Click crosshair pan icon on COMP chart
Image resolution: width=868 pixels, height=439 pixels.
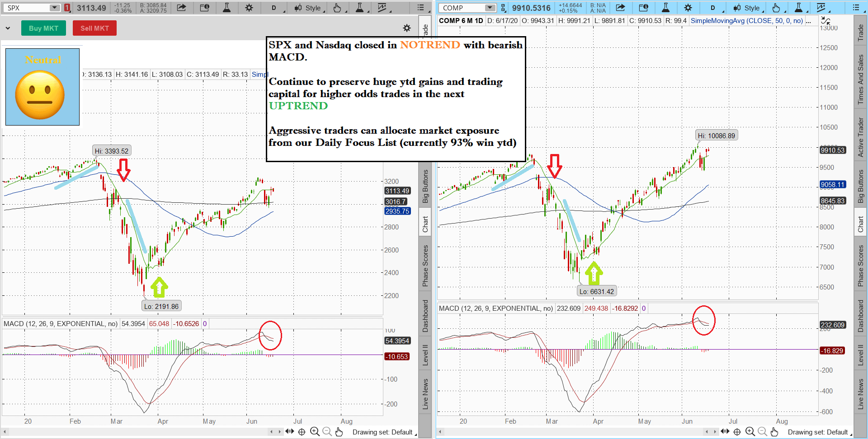(x=737, y=432)
